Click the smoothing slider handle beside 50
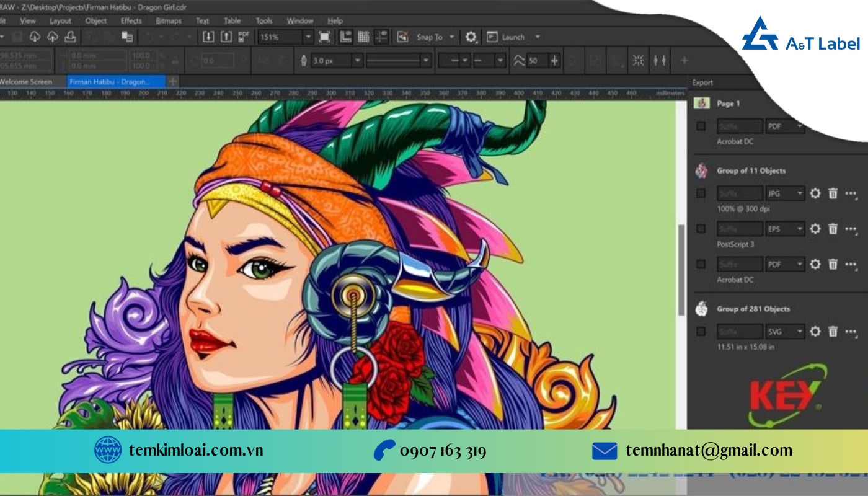The image size is (868, 496). [x=554, y=61]
